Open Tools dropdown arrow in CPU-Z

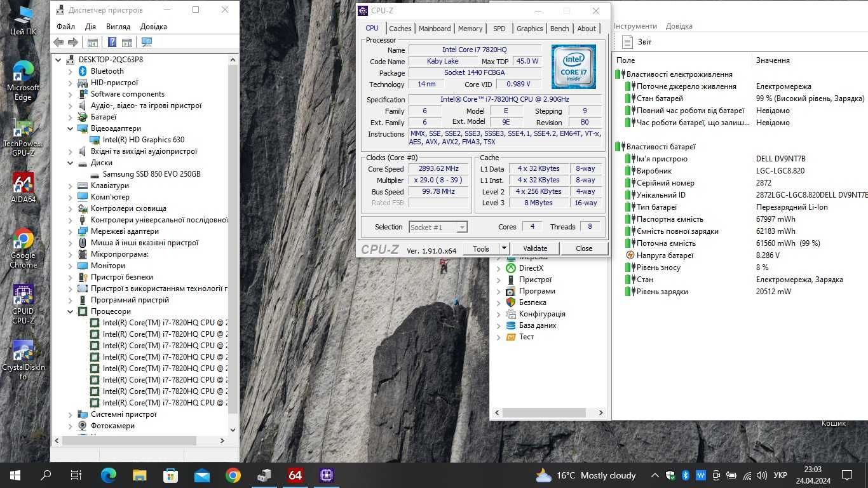[504, 248]
